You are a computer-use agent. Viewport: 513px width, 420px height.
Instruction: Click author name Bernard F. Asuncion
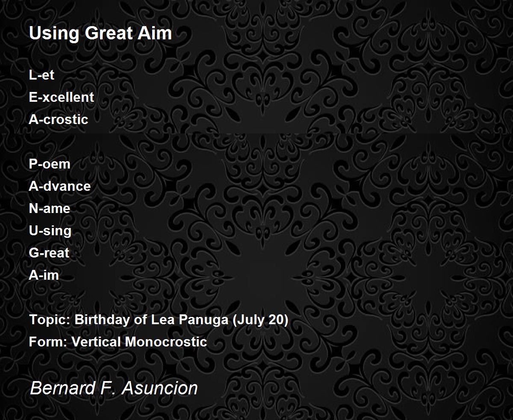coord(114,388)
